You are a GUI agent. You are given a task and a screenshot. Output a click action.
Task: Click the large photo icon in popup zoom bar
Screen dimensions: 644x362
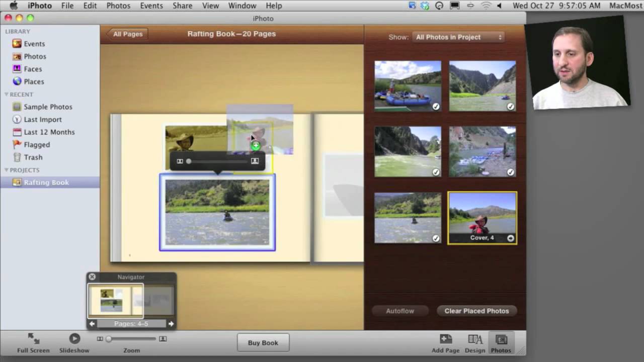coord(255,161)
